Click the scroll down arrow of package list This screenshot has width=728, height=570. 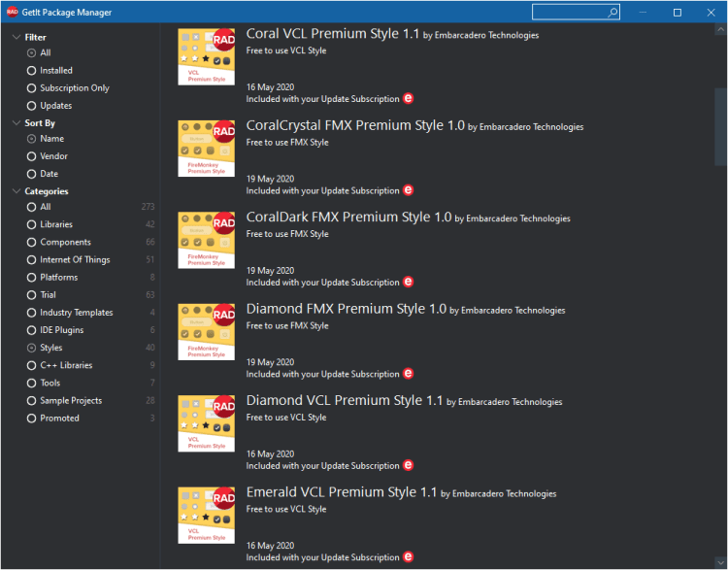[720, 563]
